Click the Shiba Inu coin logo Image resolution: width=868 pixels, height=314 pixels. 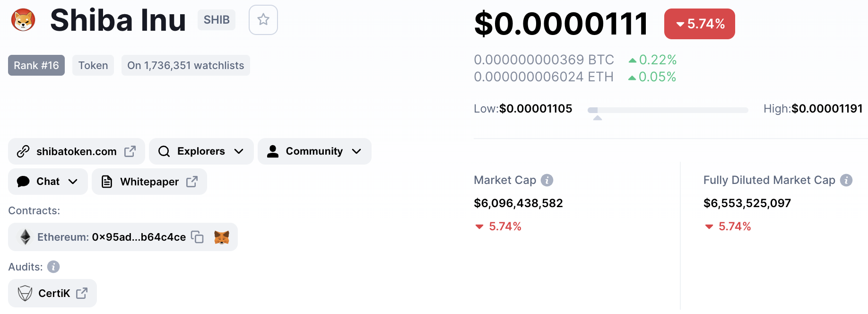coord(23,20)
